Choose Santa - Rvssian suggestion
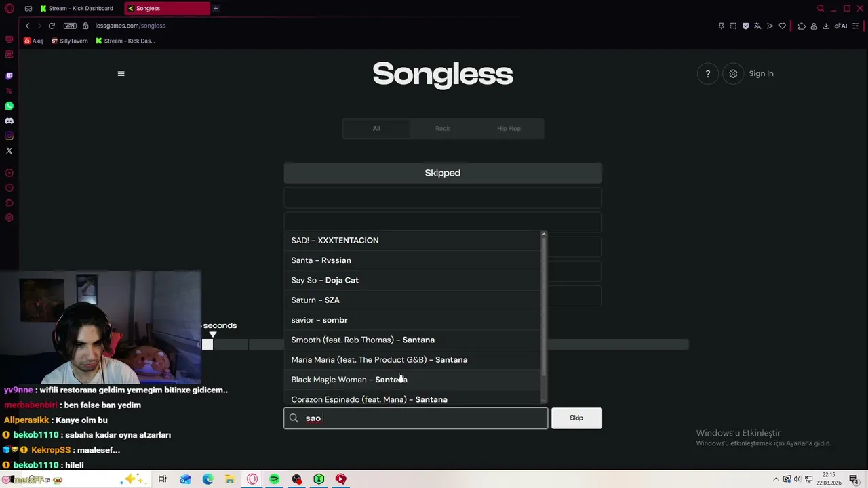Screen dimensions: 868x488 414,260
